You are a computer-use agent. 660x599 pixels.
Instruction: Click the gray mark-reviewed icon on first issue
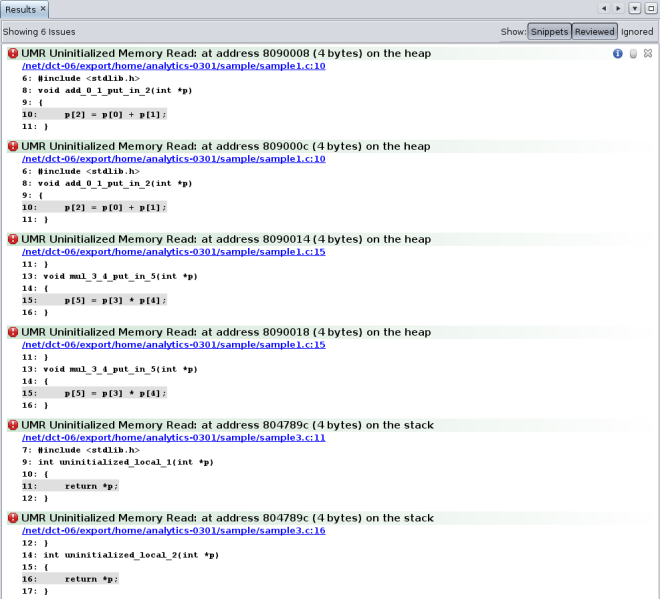pyautogui.click(x=633, y=53)
